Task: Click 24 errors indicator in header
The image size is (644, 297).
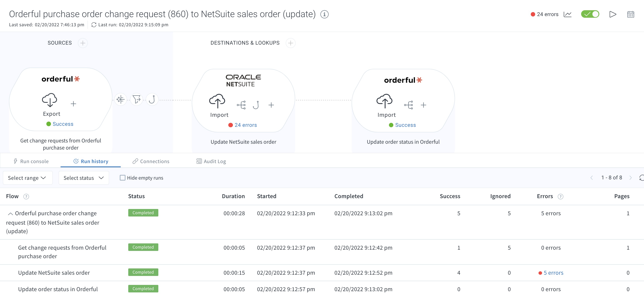Action: click(x=545, y=14)
